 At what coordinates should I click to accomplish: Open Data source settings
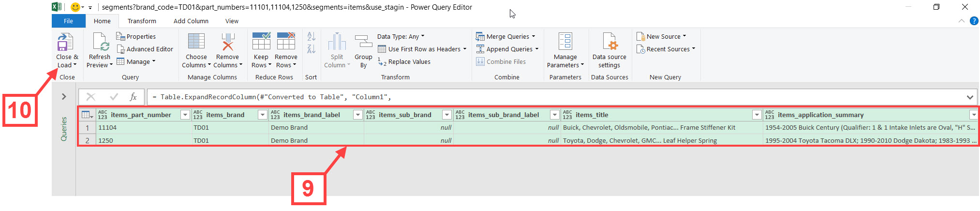pos(609,50)
